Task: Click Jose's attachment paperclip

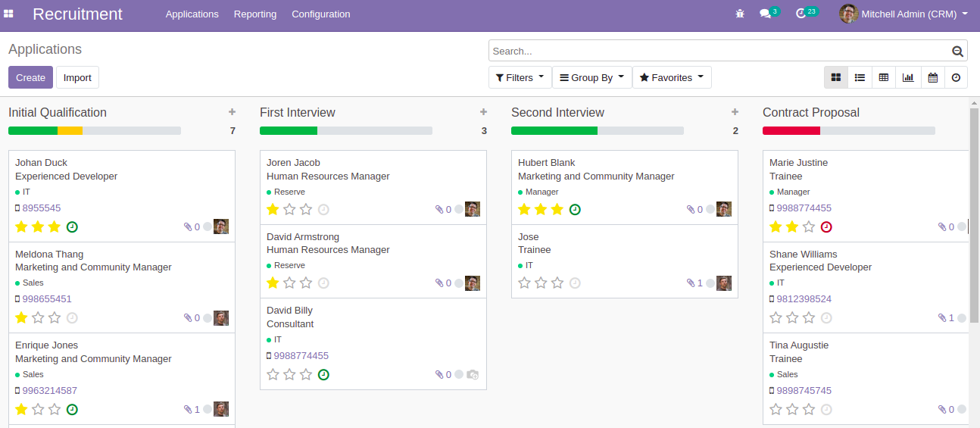Action: 691,283
